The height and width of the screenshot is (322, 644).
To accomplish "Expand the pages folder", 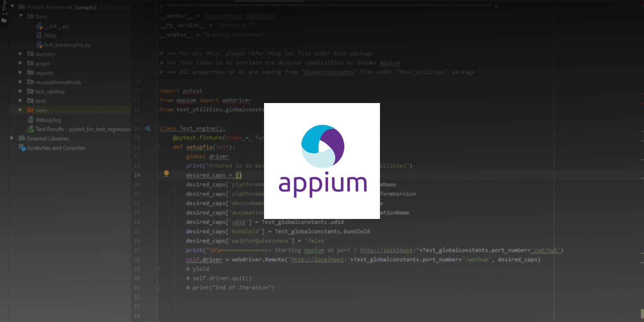I will pyautogui.click(x=21, y=64).
